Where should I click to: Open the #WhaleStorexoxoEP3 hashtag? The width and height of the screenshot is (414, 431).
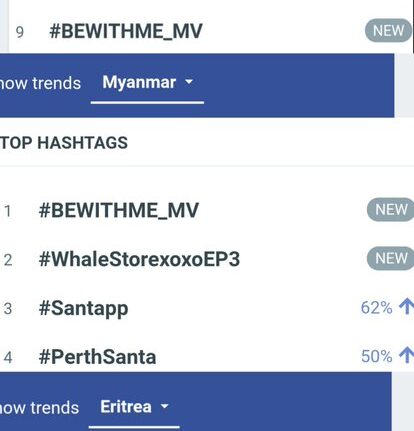point(139,259)
